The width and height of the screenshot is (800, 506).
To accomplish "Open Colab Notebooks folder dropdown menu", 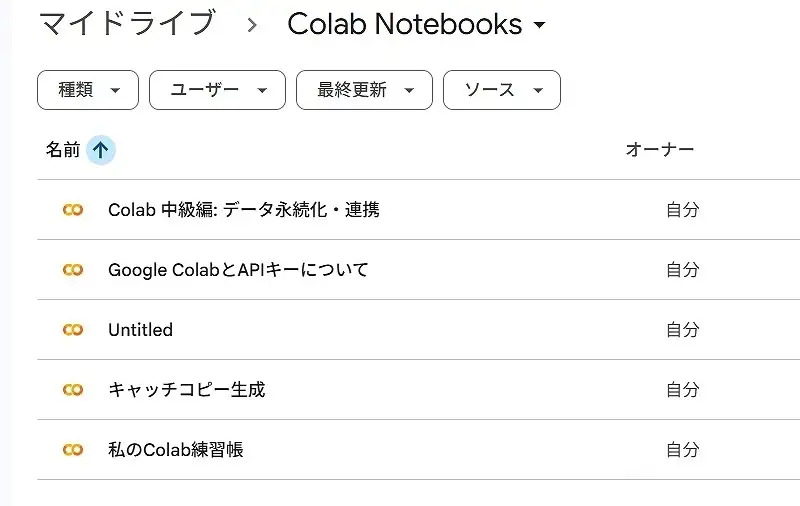I will coord(540,26).
